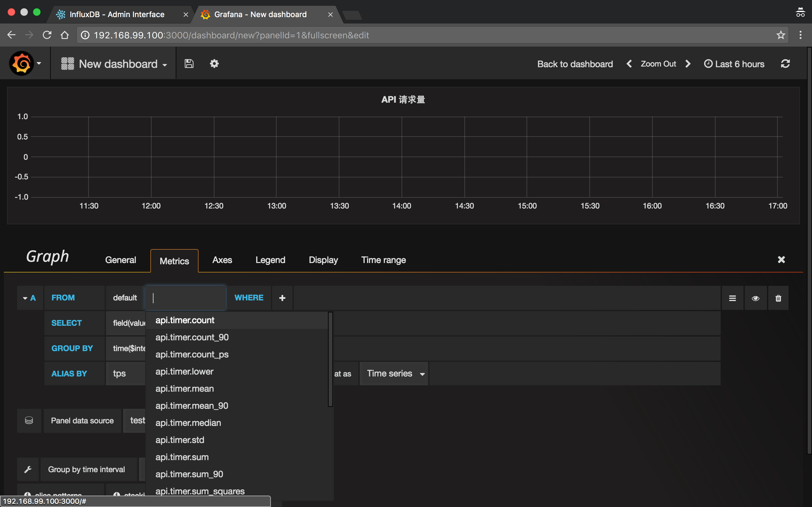Close the graph editor with X icon
Viewport: 812px width, 507px height.
coord(781,260)
